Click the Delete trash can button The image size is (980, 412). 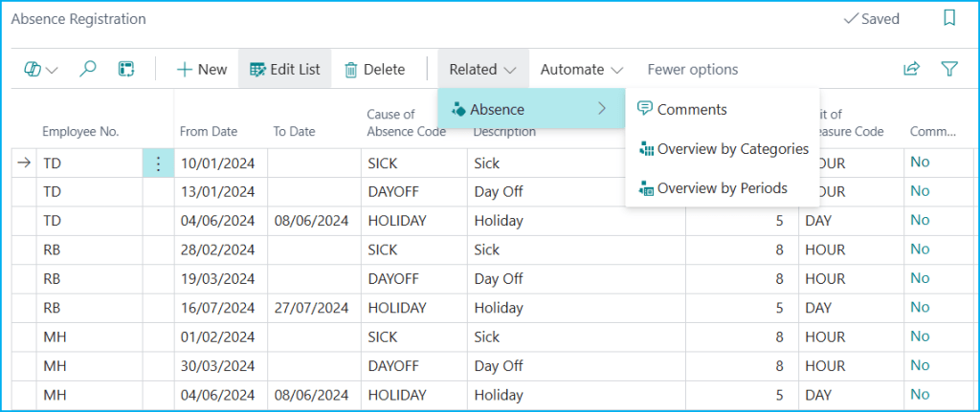coord(374,69)
